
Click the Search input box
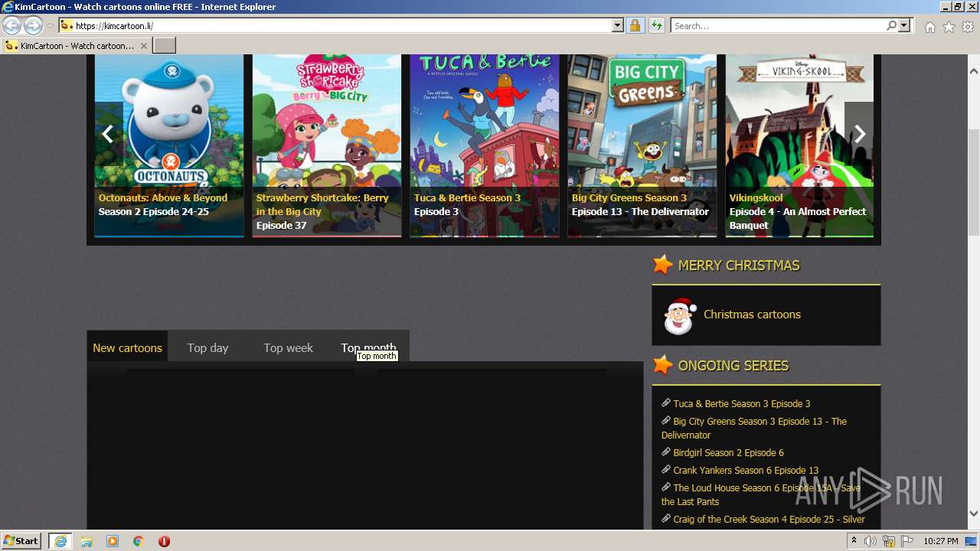(x=779, y=26)
